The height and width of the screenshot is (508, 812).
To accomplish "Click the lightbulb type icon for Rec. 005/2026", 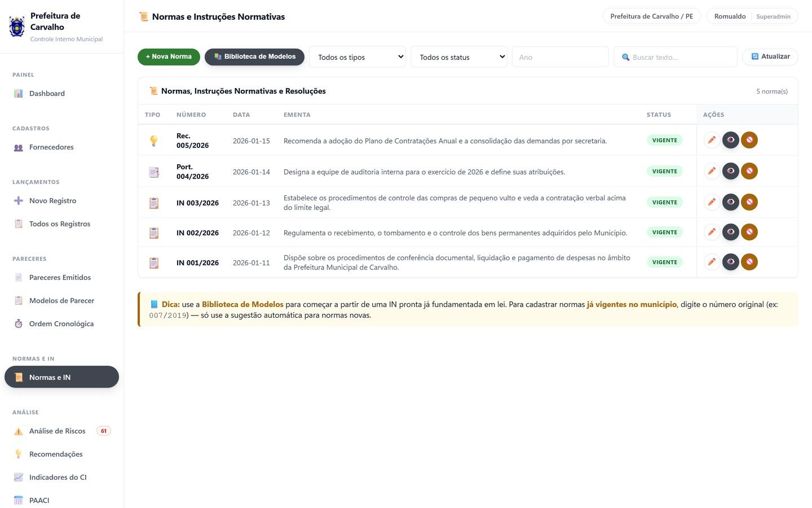I will tap(154, 141).
